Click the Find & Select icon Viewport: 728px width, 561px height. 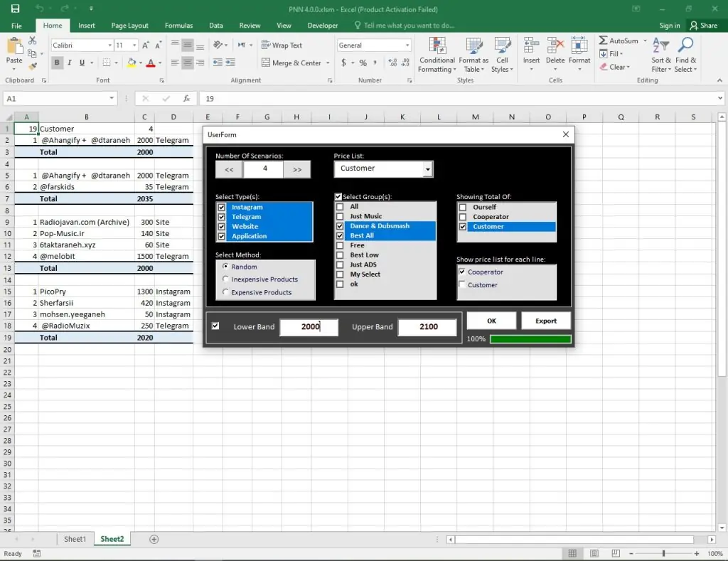coord(685,54)
